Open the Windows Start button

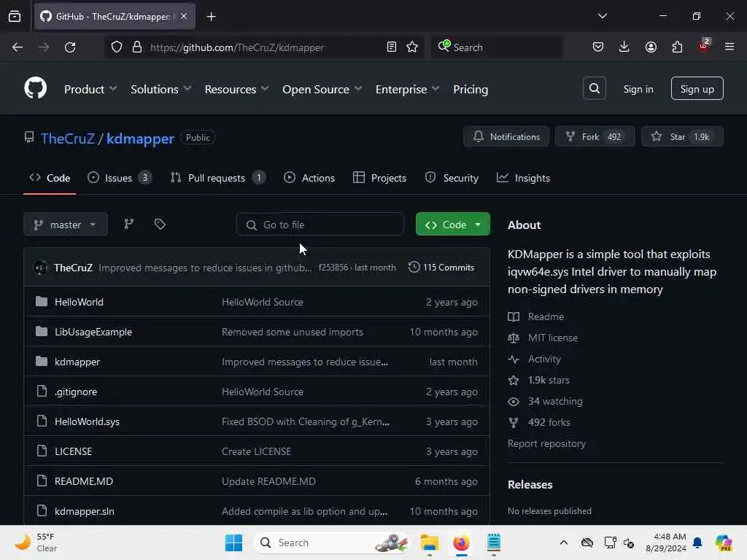click(233, 542)
